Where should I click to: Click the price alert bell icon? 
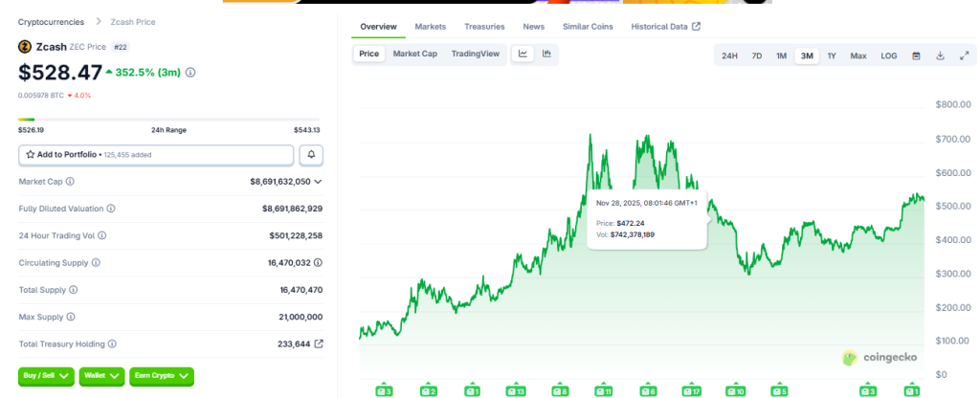[x=310, y=154]
